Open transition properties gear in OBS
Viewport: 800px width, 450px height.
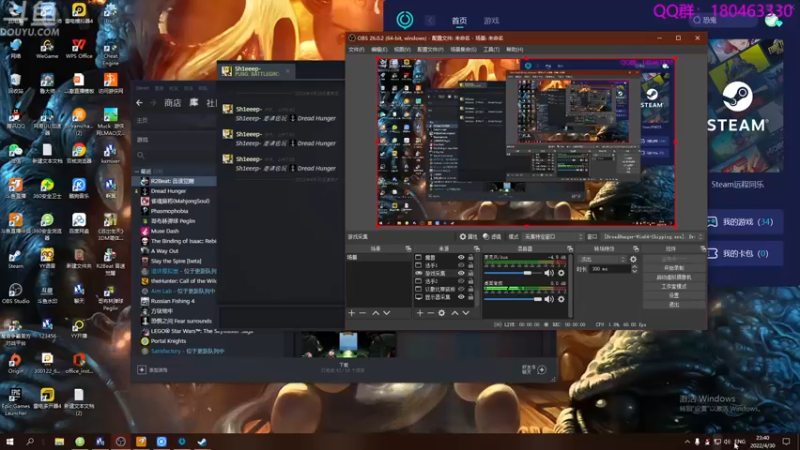click(x=633, y=259)
